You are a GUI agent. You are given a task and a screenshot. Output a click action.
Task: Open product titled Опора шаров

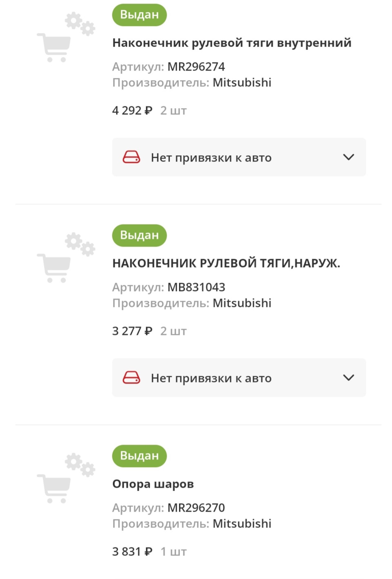point(153,484)
